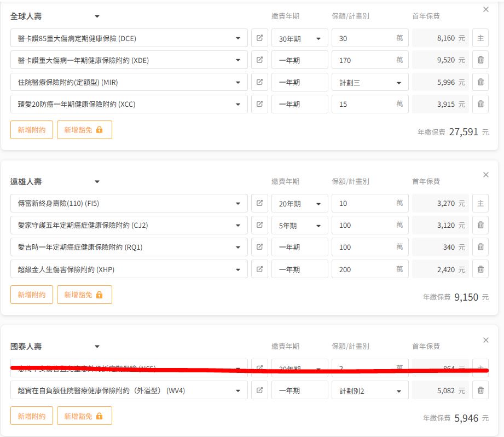The width and height of the screenshot is (504, 437).
Task: Edit the FI5 coverage amount field showing 10
Action: point(370,203)
